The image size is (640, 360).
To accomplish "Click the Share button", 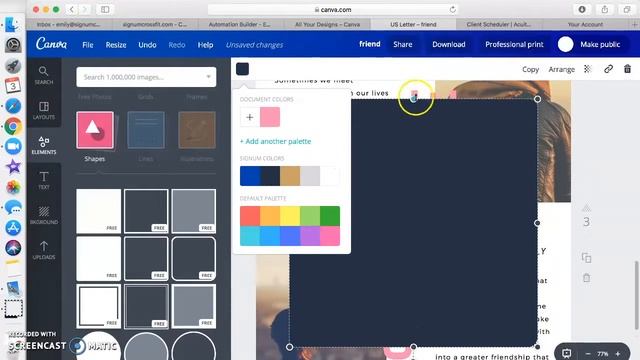I will coord(402,44).
